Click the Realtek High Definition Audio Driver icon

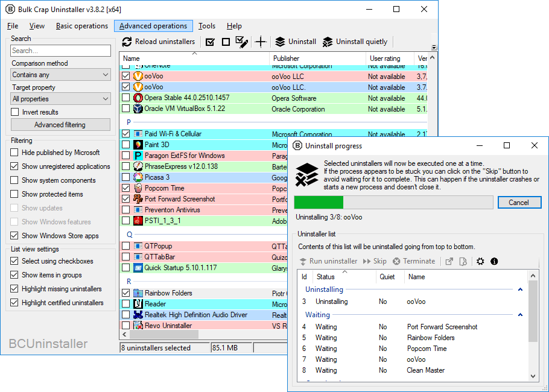138,315
